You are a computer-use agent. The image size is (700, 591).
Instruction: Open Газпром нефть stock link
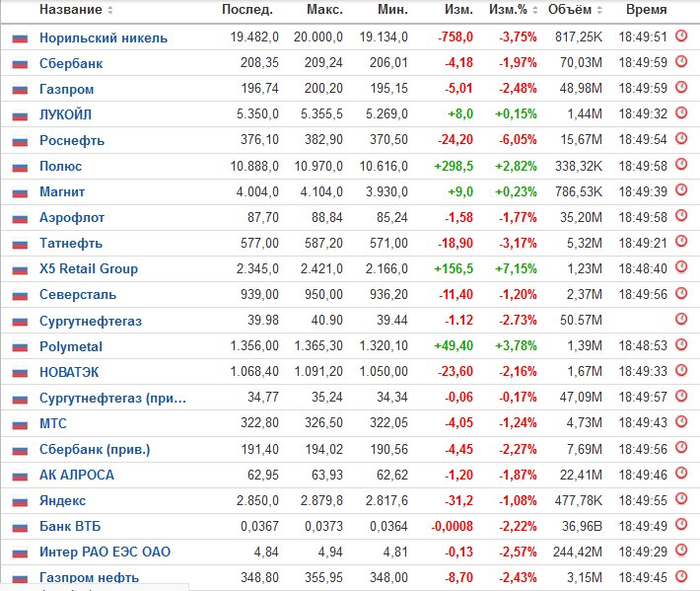click(90, 577)
